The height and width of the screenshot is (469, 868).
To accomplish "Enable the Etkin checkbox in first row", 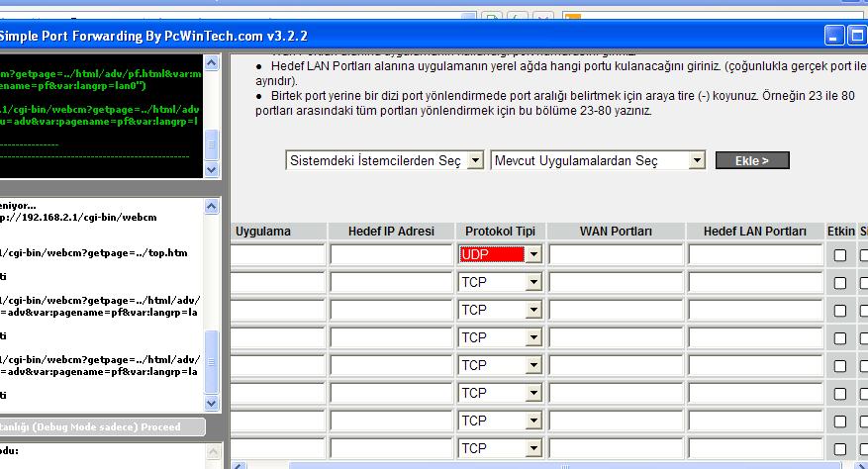I will [839, 255].
